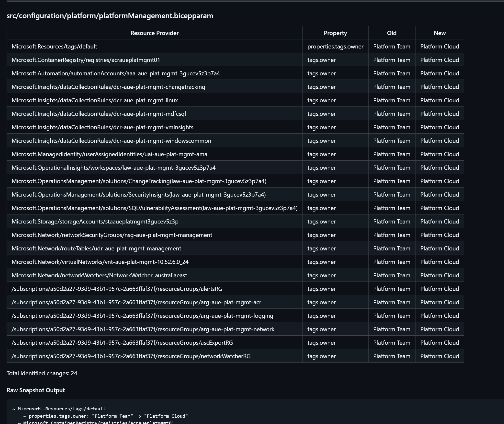The width and height of the screenshot is (504, 424).
Task: Select the Property column header
Action: click(335, 33)
